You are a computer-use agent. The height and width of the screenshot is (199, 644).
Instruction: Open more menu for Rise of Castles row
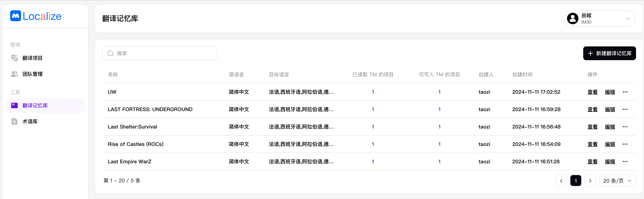625,144
